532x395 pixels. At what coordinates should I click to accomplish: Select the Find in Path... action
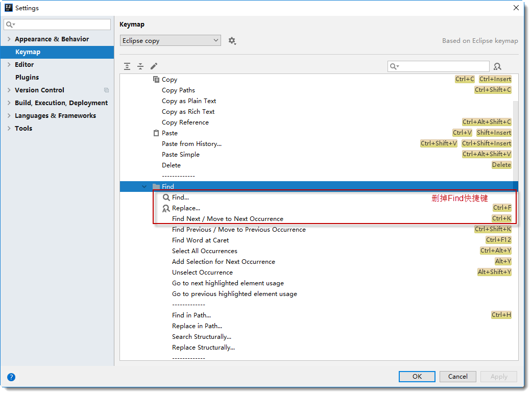[x=191, y=315]
